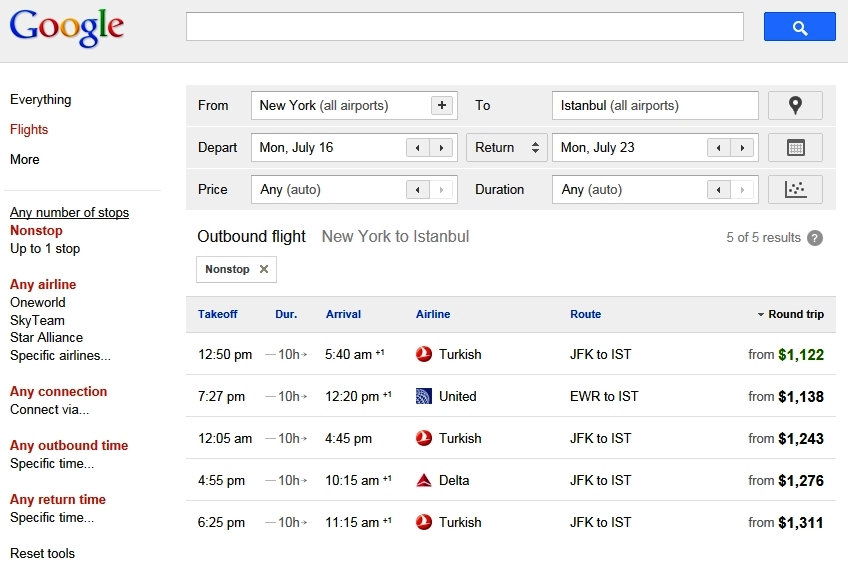The image size is (848, 566).
Task: Open Specific time... under outbound time
Action: [52, 464]
